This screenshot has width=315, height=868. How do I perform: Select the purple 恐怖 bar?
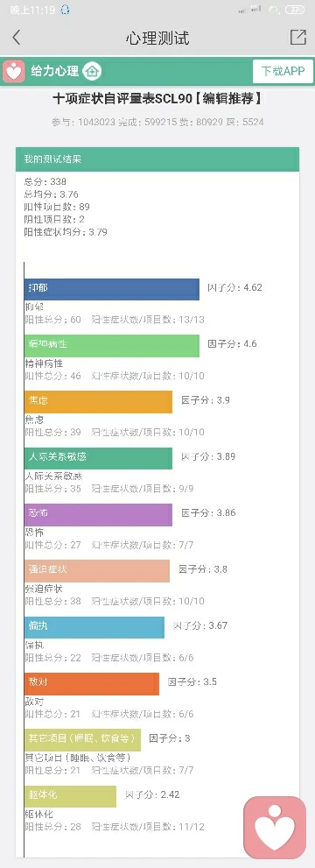point(98,514)
